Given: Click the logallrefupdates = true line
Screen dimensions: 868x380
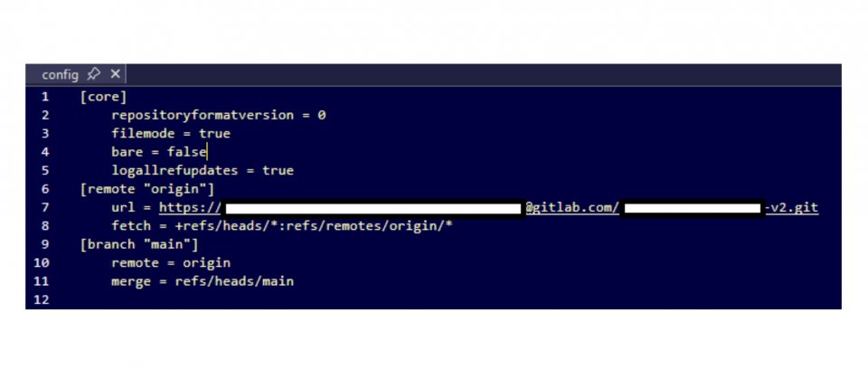Looking at the screenshot, I should (x=203, y=171).
